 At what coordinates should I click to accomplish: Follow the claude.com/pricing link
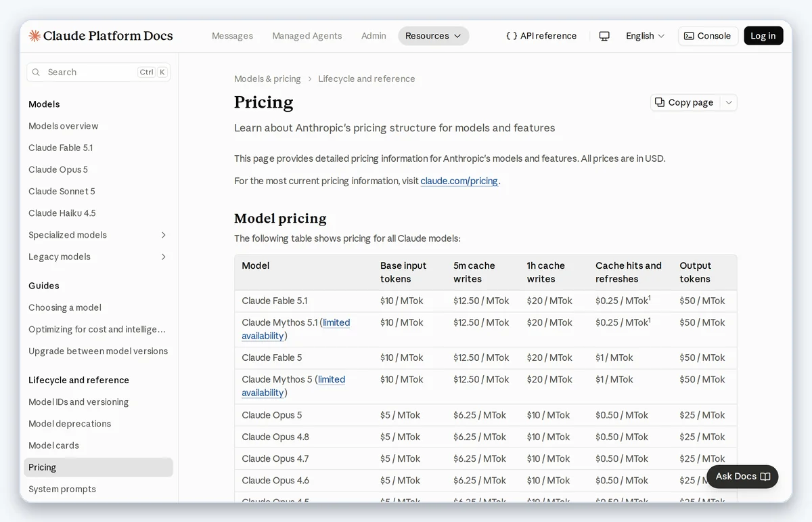pos(459,181)
